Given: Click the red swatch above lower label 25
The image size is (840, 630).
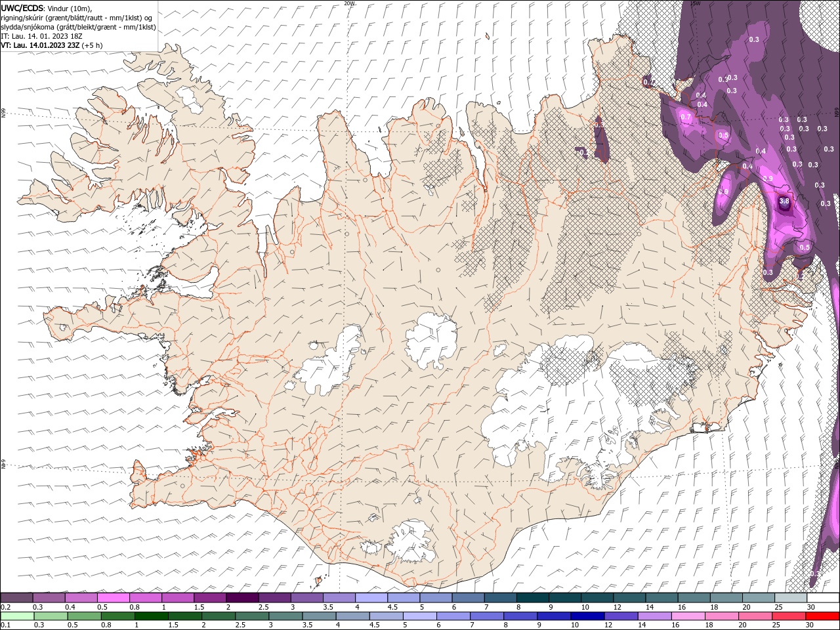Looking at the screenshot, I should 789,616.
